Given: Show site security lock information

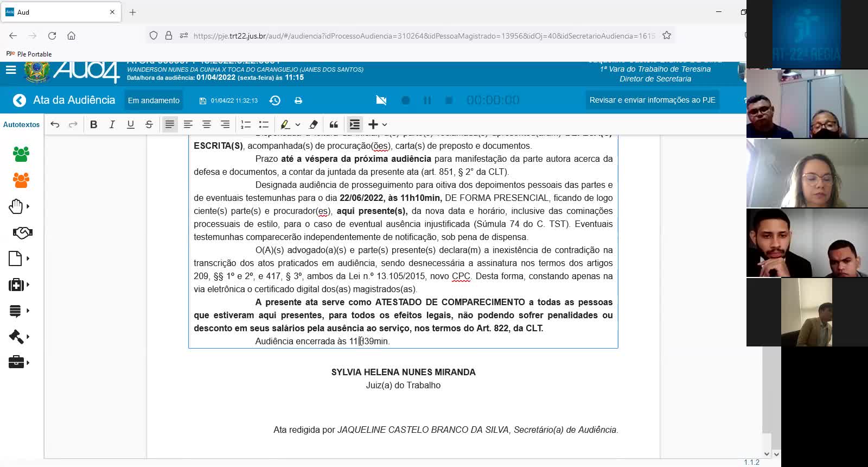Looking at the screenshot, I should click(x=169, y=35).
